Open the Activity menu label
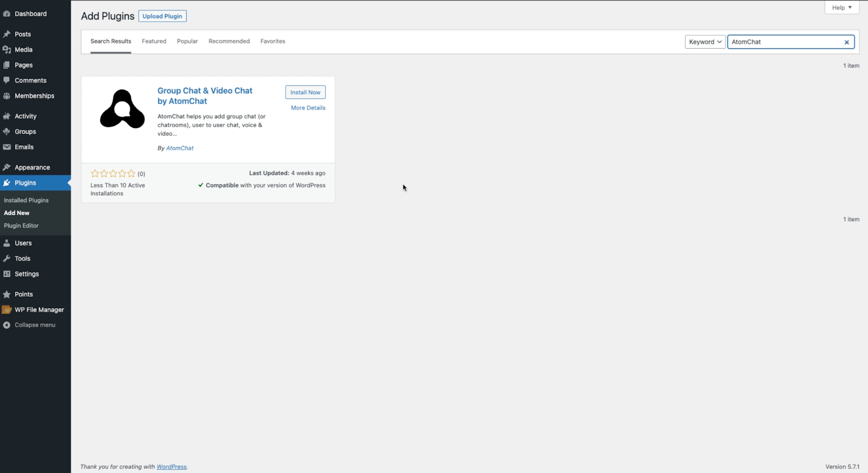This screenshot has width=868, height=473. (x=25, y=116)
